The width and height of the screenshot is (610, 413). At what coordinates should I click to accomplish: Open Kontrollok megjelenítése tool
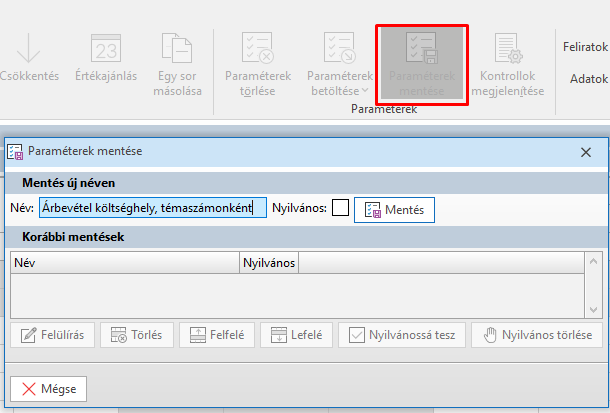(508, 64)
